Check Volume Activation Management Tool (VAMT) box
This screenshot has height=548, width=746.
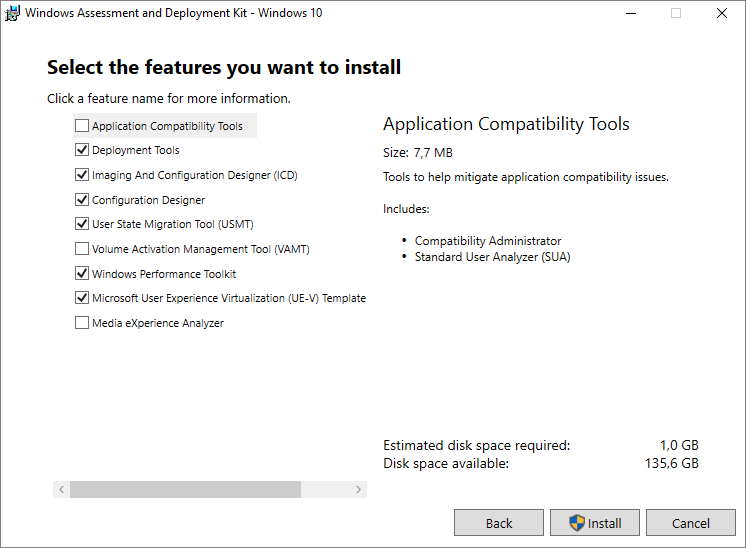pyautogui.click(x=82, y=249)
